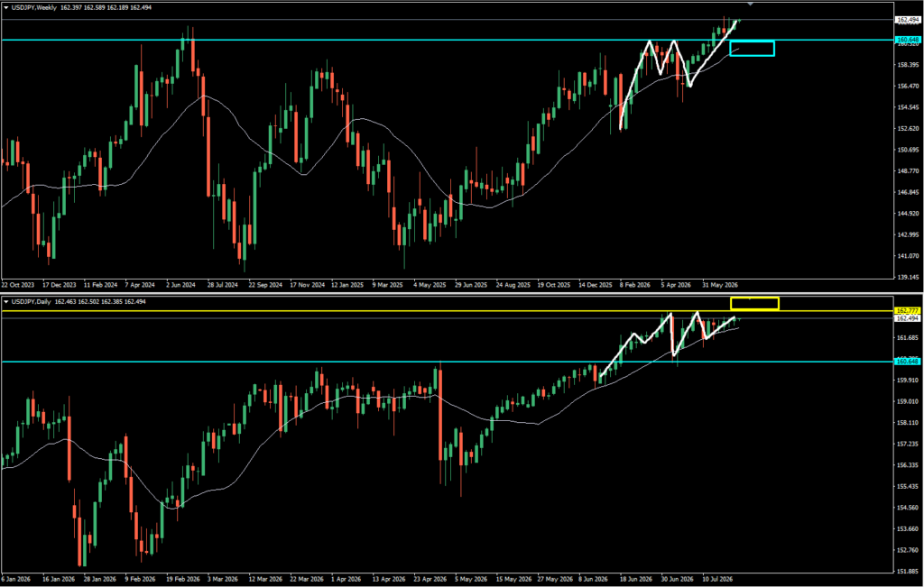924x587 pixels.
Task: Click the 154.560 price on Daily scale
Action: [x=908, y=508]
